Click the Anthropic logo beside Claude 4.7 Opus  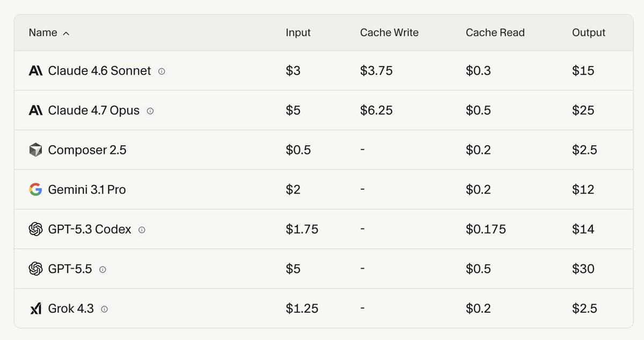click(x=35, y=110)
